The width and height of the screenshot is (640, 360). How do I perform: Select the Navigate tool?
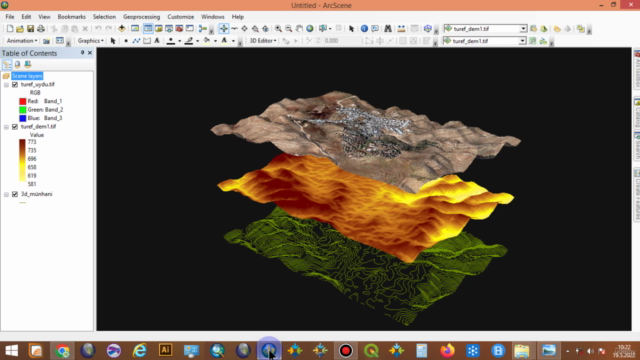point(224,29)
